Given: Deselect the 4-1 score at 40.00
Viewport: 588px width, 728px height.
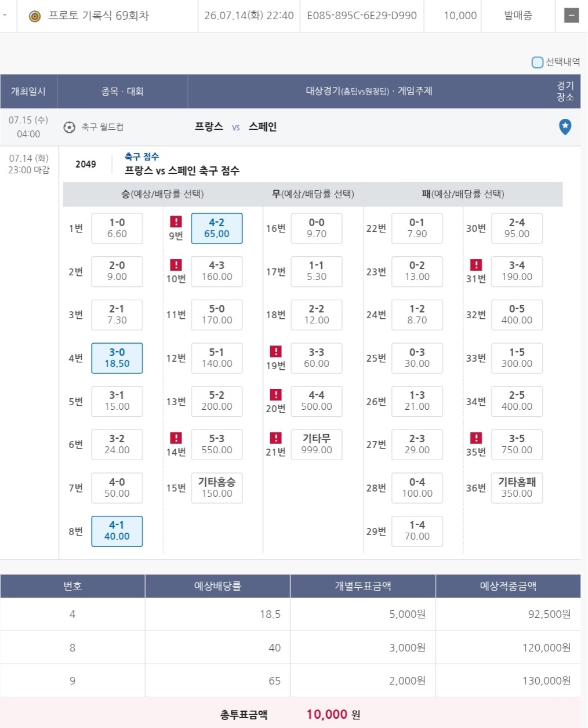Looking at the screenshot, I should click(117, 531).
